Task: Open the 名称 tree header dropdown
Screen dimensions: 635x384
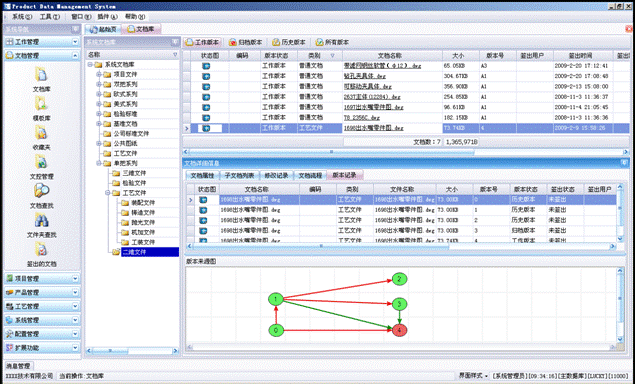Action: click(x=175, y=55)
